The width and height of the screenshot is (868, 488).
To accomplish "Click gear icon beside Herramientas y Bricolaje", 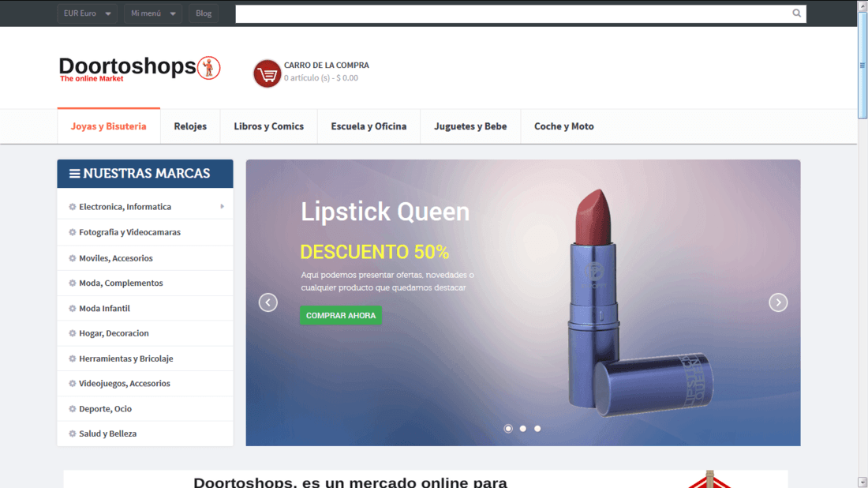I will tap(73, 359).
